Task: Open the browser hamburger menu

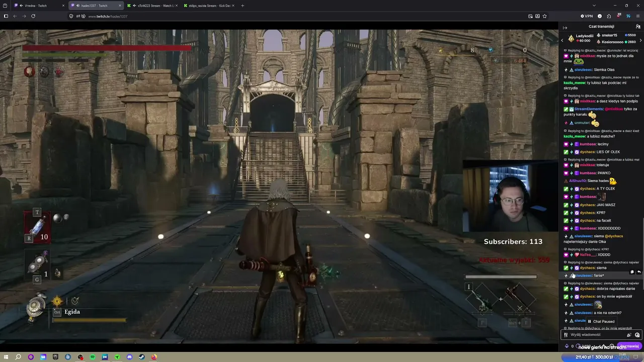Action: pyautogui.click(x=638, y=16)
